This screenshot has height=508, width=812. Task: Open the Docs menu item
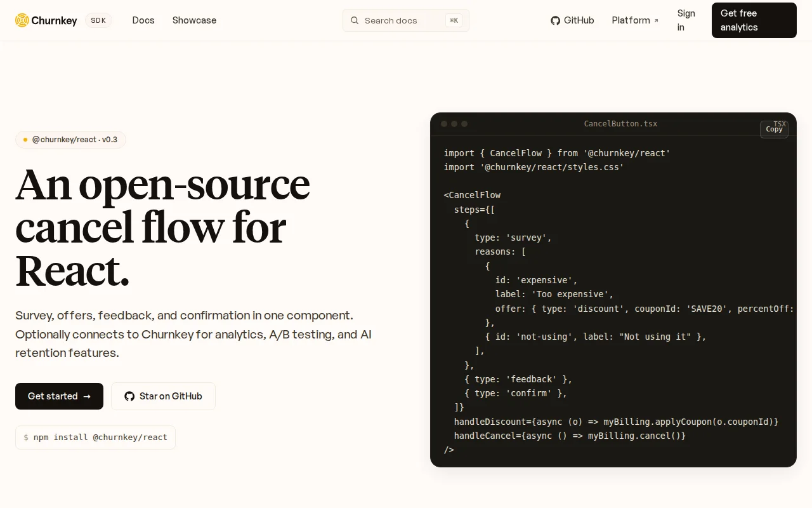tap(143, 20)
